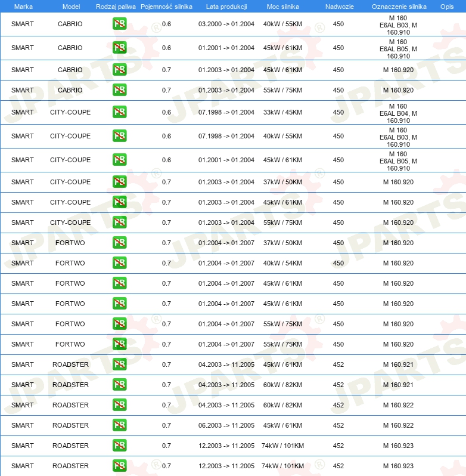Screen dimensions: 466x476
Task: Click fuel icon for Fortwo 37kW/50KM row
Action: (x=119, y=243)
